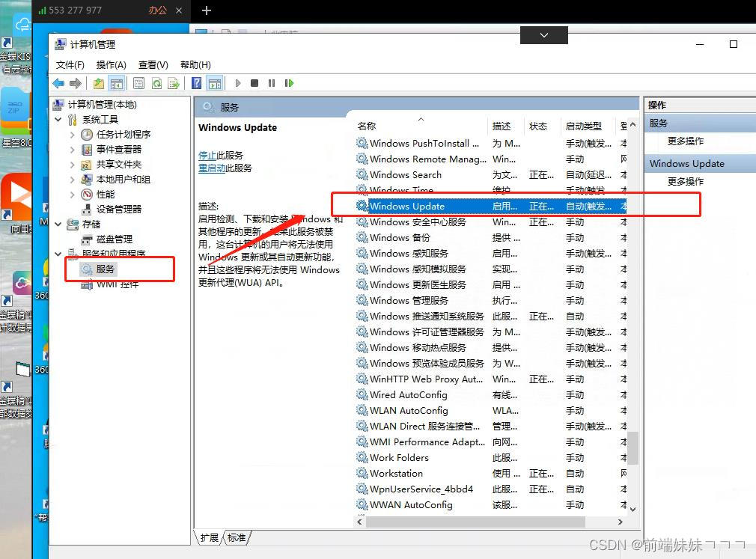Screen dimensions: 756x559
Task: Restart service with the restart icon
Action: 289,83
